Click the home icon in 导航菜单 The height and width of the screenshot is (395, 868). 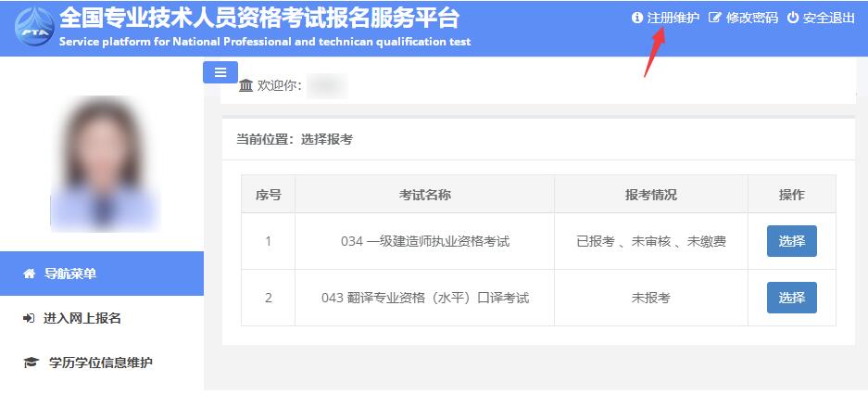click(29, 274)
